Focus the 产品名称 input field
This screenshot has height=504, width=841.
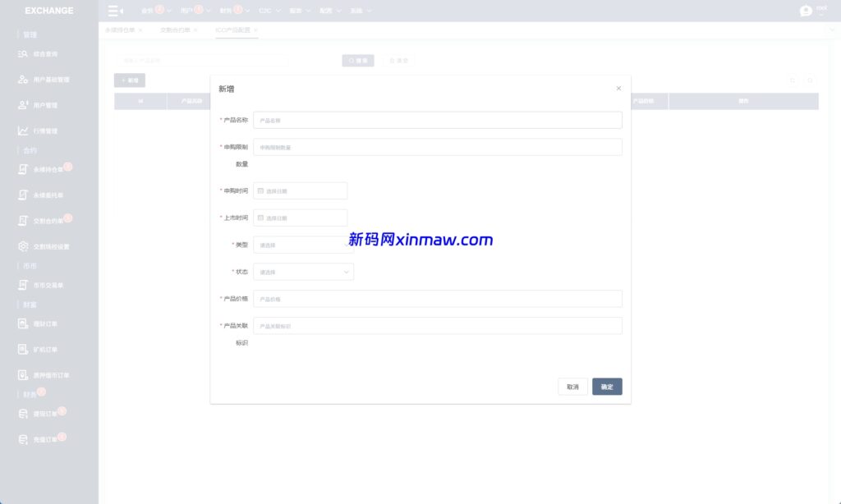(437, 121)
